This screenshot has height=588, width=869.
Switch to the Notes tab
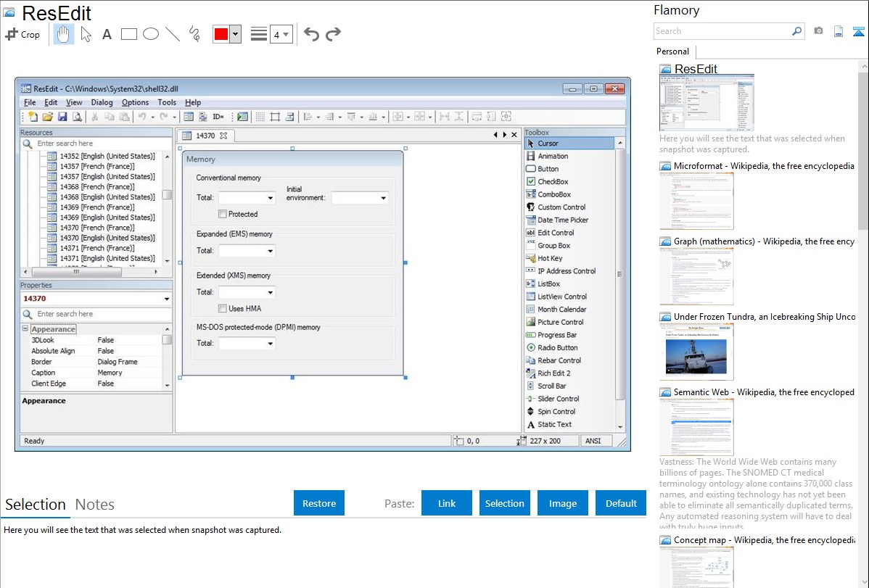tap(94, 505)
